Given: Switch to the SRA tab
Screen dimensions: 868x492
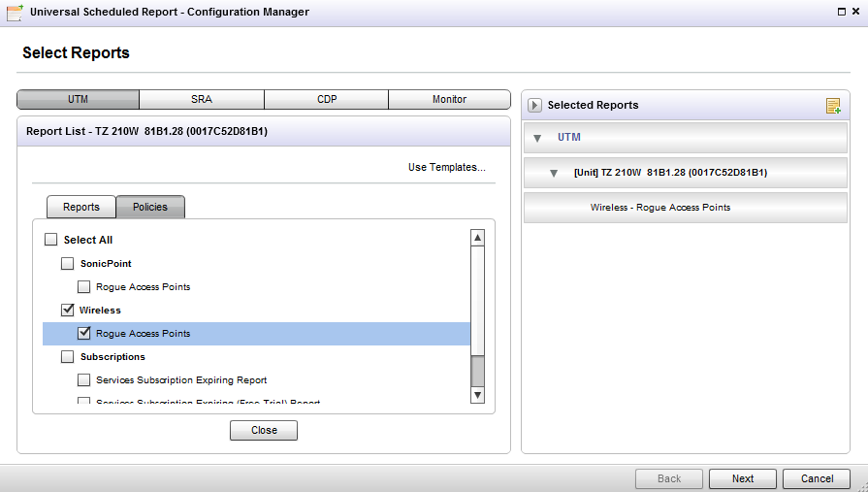Looking at the screenshot, I should click(x=202, y=99).
